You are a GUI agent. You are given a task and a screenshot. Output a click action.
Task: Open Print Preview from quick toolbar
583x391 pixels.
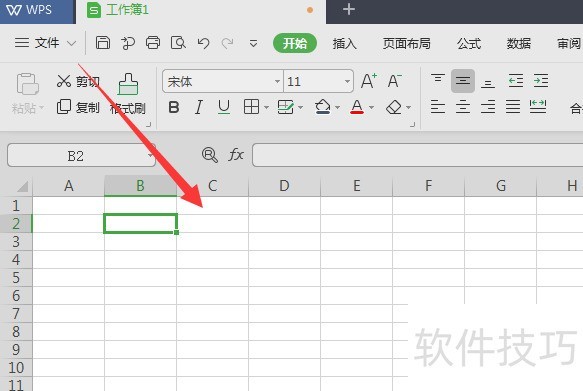pos(178,43)
